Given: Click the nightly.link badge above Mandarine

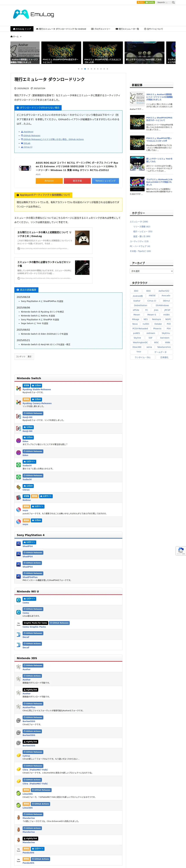Looking at the screenshot, I should (x=30, y=838).
